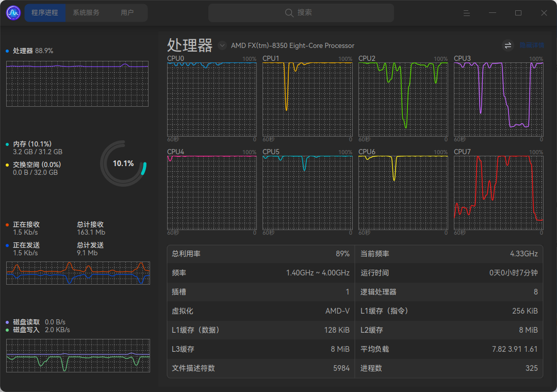
Task: Click the 10.1% memory ring gauge
Action: (x=123, y=164)
